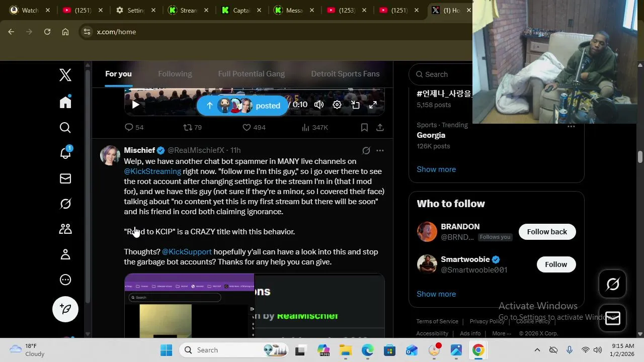Screen dimensions: 644x362
Task: Reload the page in Chrome
Action: 47,32
